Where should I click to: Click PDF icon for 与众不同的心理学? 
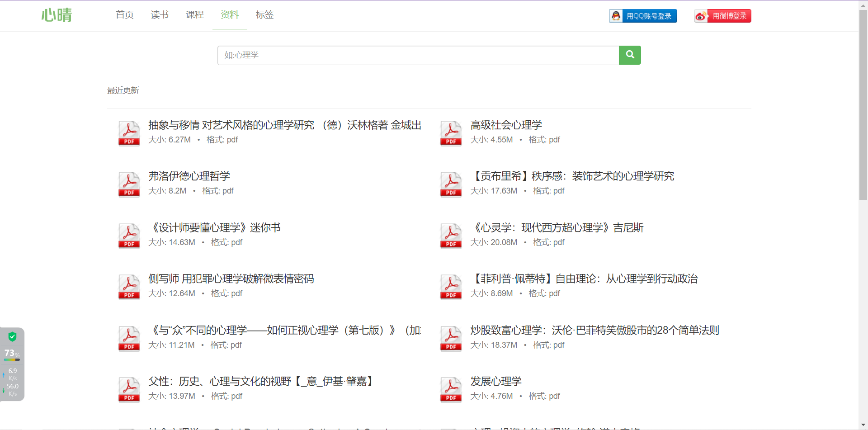tap(129, 338)
